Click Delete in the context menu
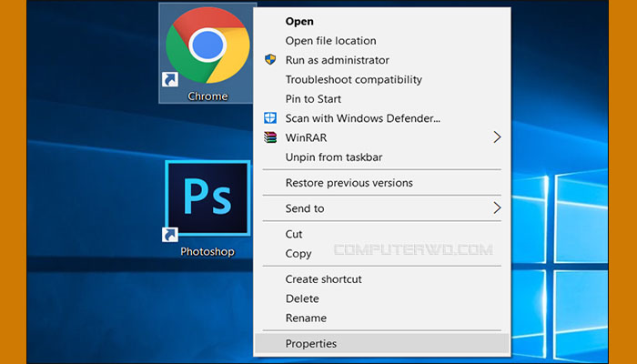Screen dimensions: 637x364 [x=302, y=298]
